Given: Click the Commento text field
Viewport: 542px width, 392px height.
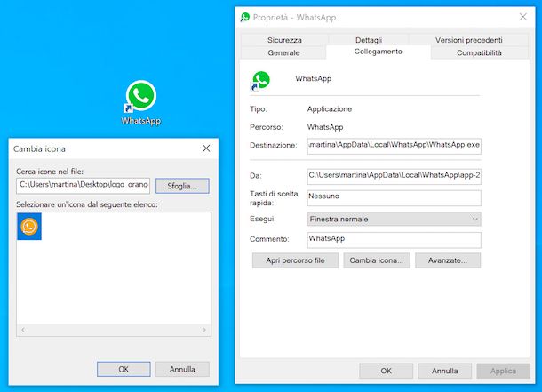Looking at the screenshot, I should pyautogui.click(x=394, y=240).
